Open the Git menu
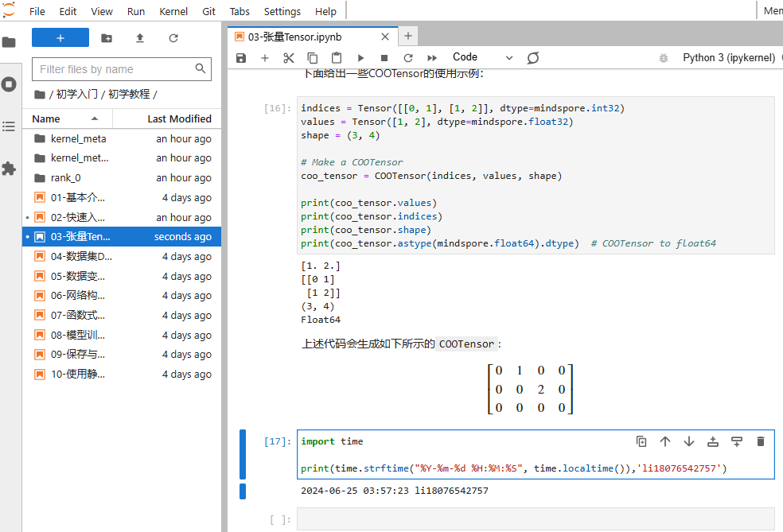 tap(208, 11)
